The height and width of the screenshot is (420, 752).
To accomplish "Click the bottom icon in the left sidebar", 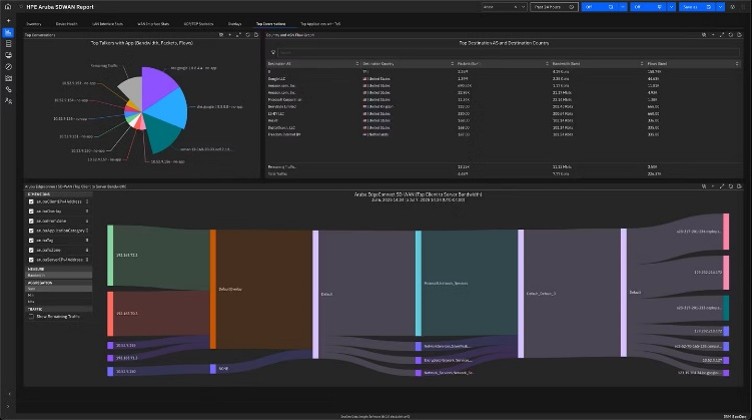I will pos(8,101).
